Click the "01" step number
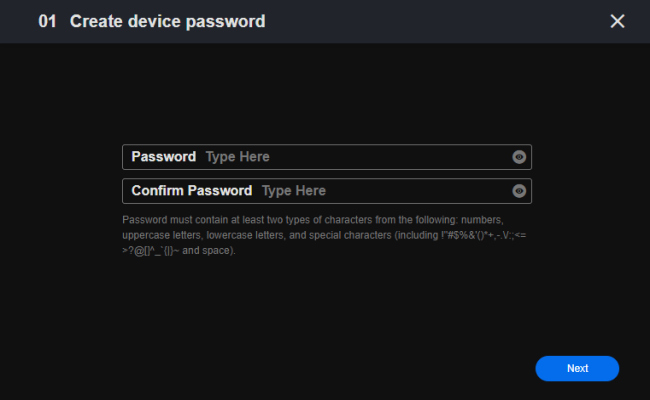This screenshot has width=650, height=400. (x=47, y=21)
